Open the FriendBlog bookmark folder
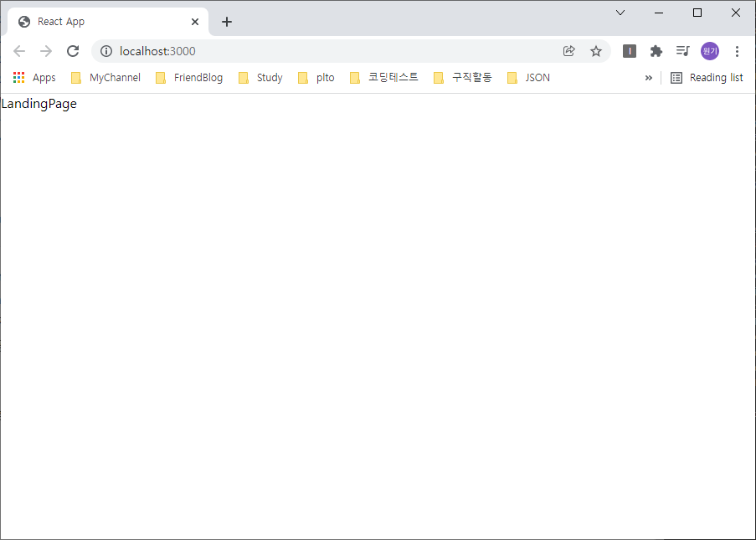The width and height of the screenshot is (756, 540). click(x=189, y=78)
